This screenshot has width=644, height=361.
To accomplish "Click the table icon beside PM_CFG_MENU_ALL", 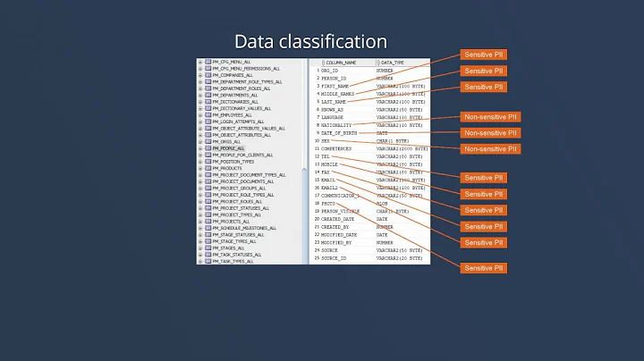I will pos(208,62).
